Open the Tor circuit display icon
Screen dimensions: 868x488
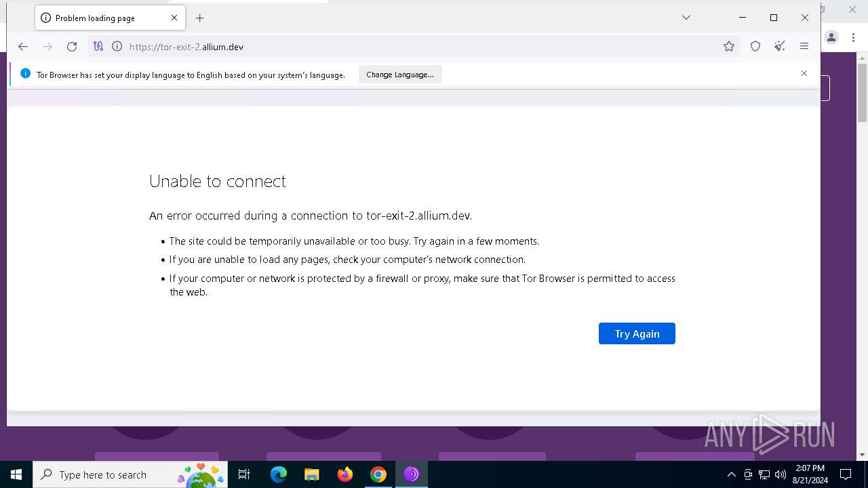point(98,47)
